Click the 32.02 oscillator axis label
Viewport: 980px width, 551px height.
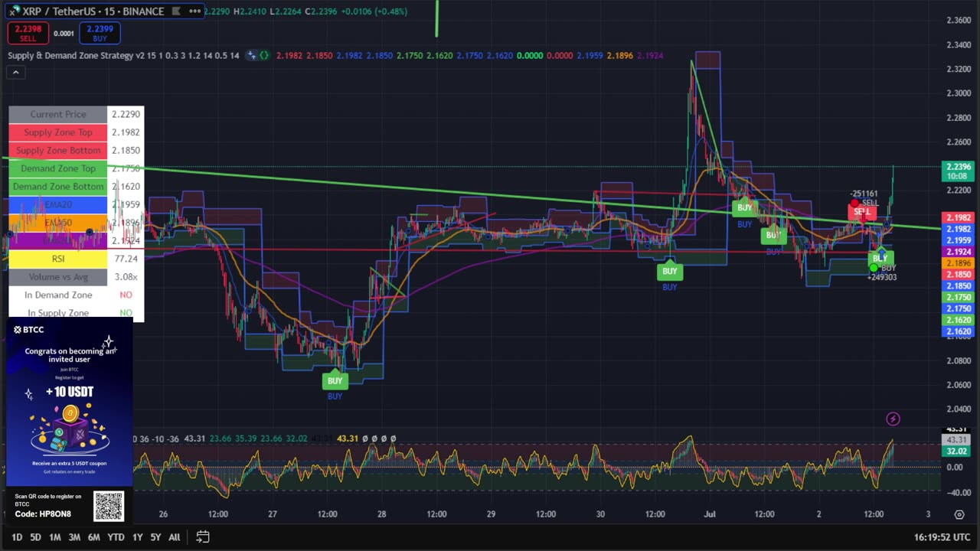tap(957, 452)
